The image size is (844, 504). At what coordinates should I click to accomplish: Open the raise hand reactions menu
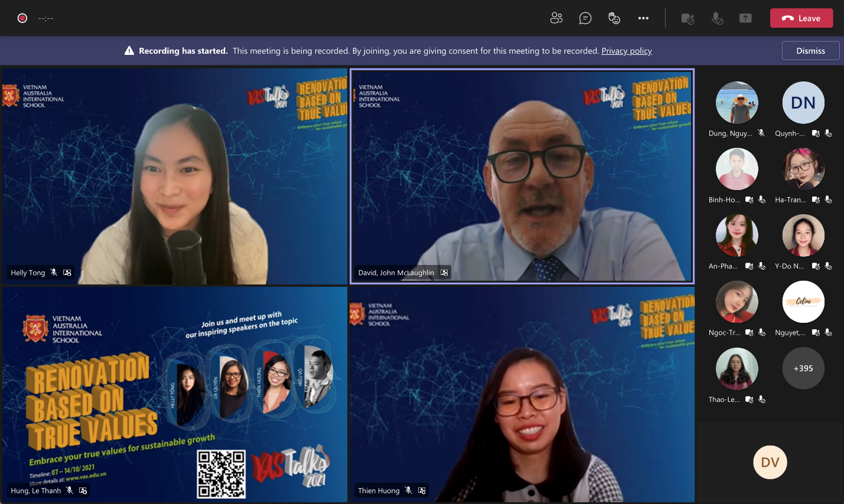(614, 18)
